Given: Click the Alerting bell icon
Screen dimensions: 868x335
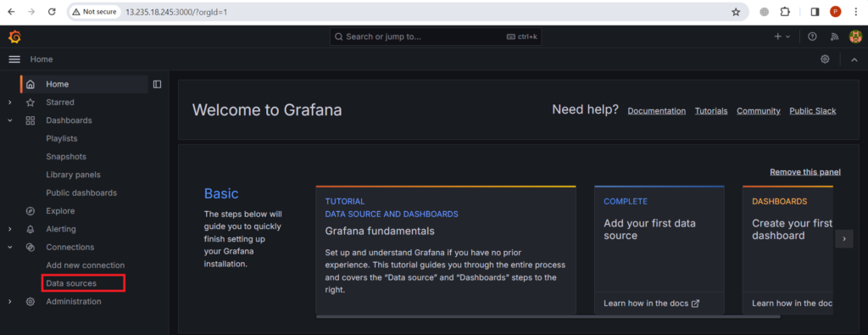Looking at the screenshot, I should coord(31,229).
